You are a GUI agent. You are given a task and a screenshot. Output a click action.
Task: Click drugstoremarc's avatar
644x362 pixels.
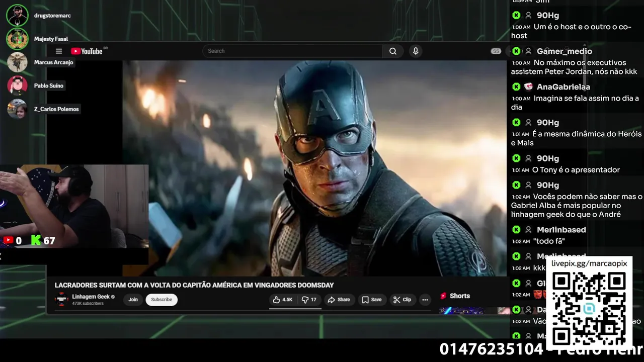coord(17,16)
